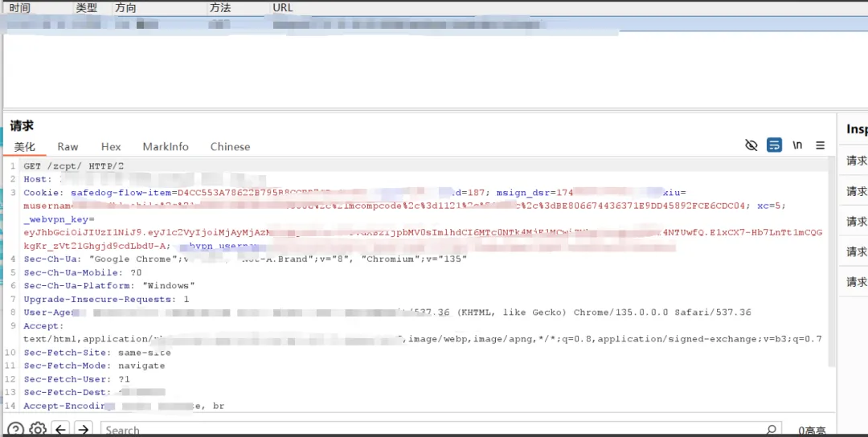Go to the next search match arrow

(83, 430)
